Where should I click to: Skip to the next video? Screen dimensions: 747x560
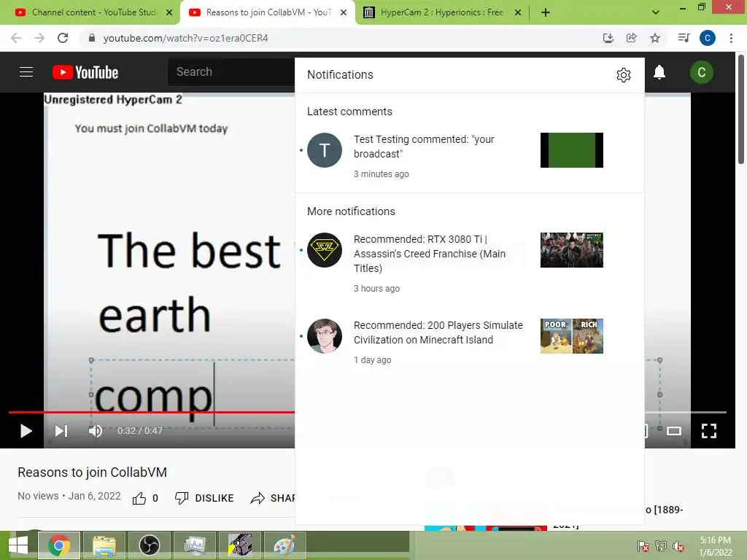click(x=61, y=431)
